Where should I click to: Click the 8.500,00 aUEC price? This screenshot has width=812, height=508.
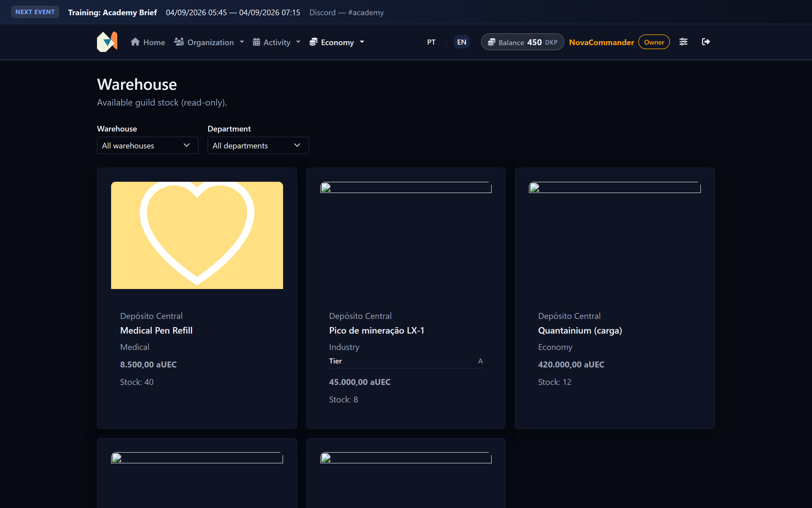point(148,365)
